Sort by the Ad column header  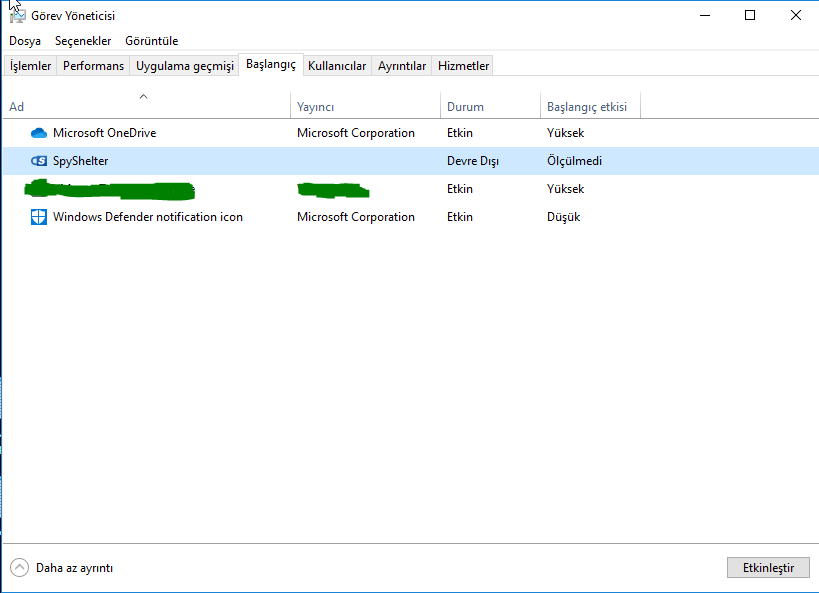click(x=146, y=104)
